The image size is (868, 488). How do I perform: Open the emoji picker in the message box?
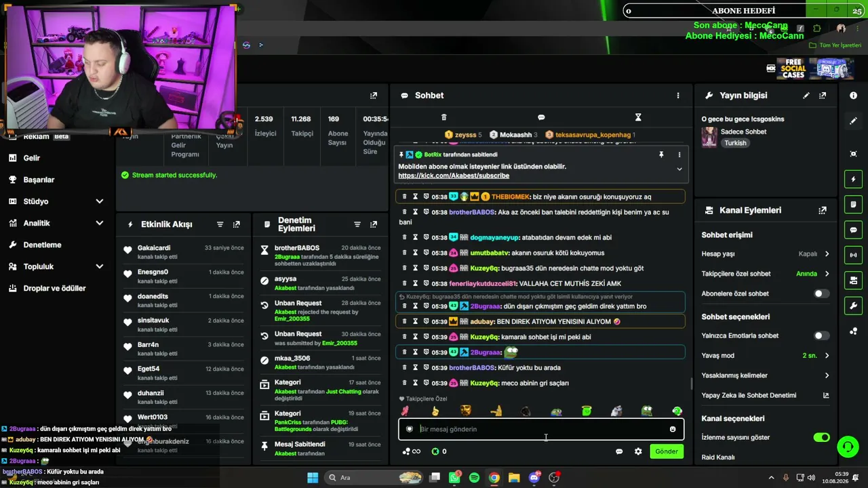(x=673, y=429)
